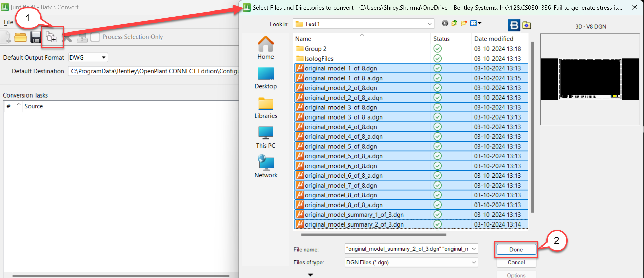Select original_model_1_of_8_a.dgn file
Image resolution: width=644 pixels, height=278 pixels.
(x=411, y=78)
